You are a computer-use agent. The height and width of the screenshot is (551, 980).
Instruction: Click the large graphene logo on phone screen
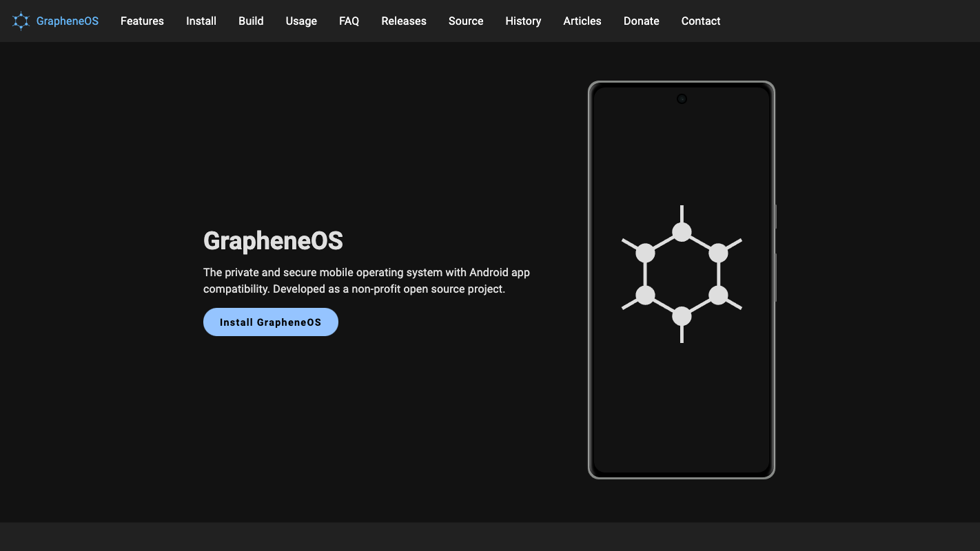(x=682, y=274)
